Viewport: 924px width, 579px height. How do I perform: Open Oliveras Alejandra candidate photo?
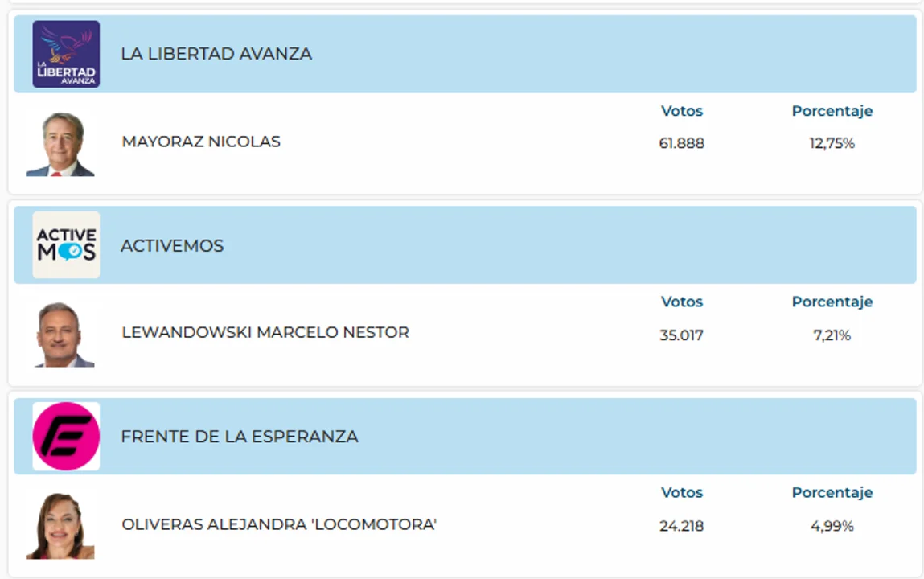60,526
